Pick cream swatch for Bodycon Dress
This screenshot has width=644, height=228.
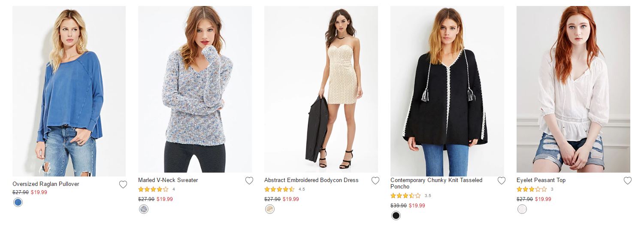click(x=270, y=209)
